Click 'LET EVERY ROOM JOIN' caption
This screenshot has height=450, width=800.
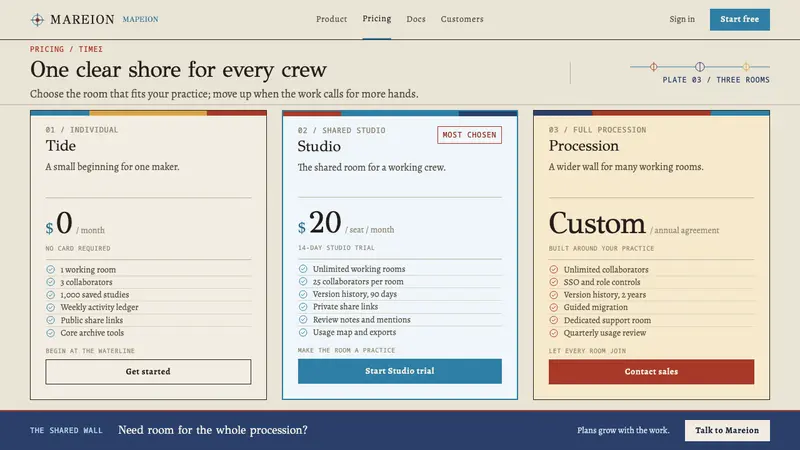click(x=587, y=351)
